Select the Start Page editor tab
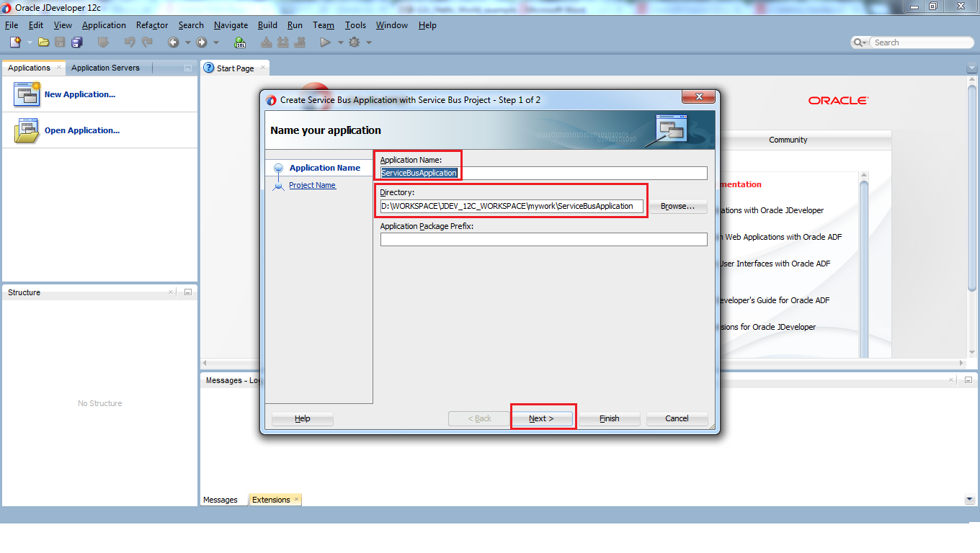The width and height of the screenshot is (980, 553). coord(235,68)
